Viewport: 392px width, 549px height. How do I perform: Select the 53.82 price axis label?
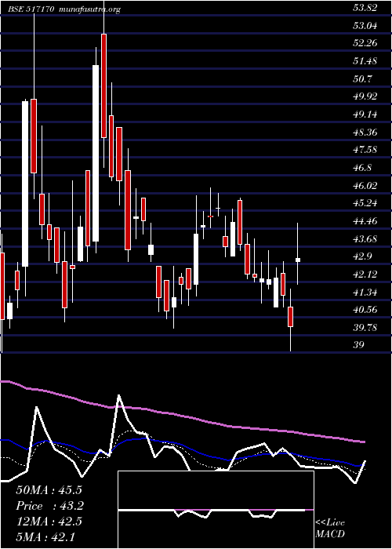click(365, 7)
